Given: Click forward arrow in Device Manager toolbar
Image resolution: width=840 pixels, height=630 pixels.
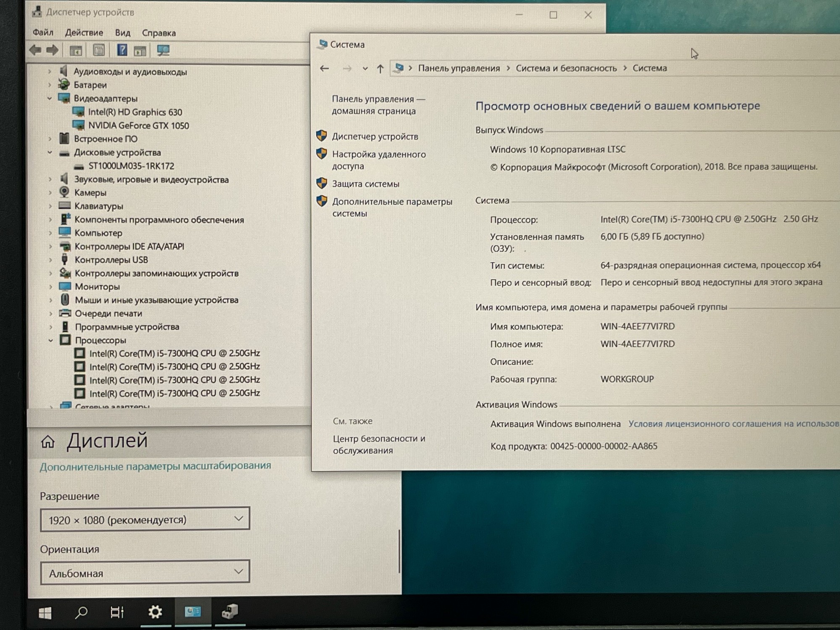Looking at the screenshot, I should click(x=52, y=50).
